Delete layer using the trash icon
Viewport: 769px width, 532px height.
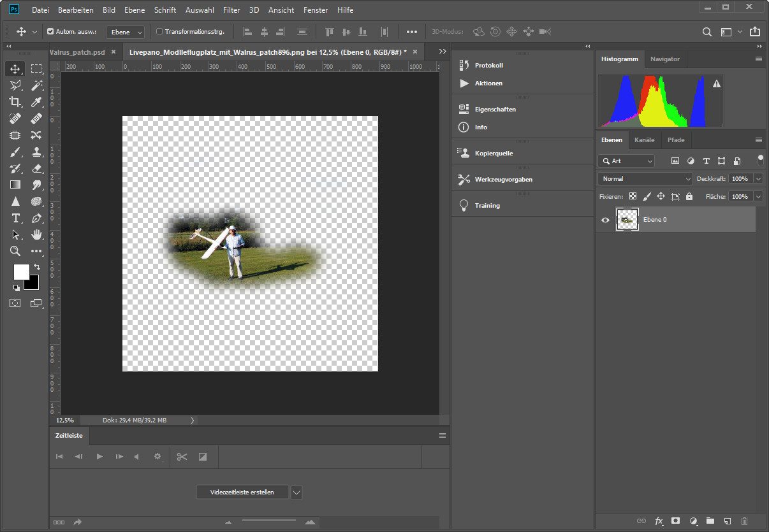click(744, 521)
